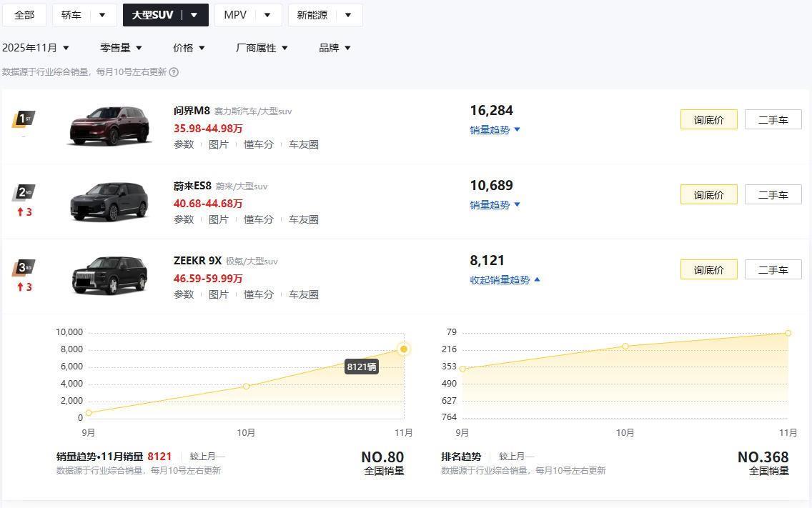Open the ZEEKR 9X car image
Image resolution: width=812 pixels, height=508 pixels.
[109, 276]
